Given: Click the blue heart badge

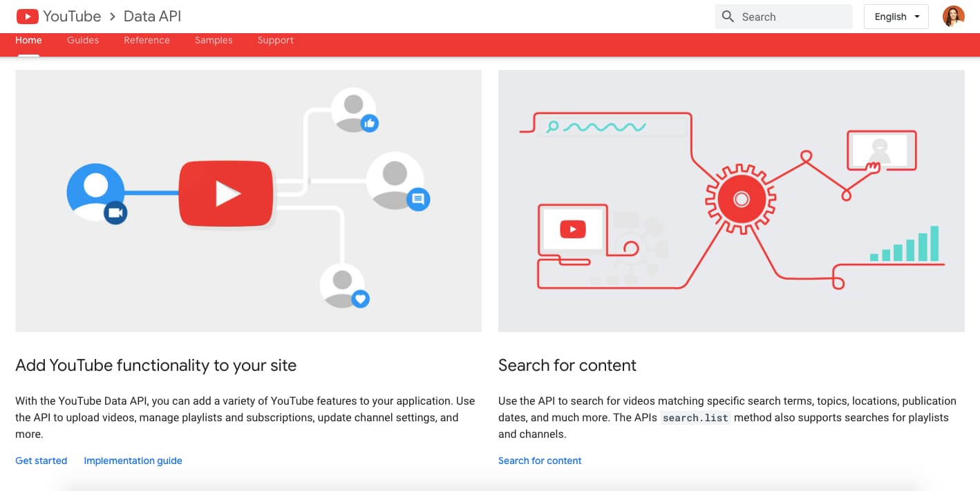Looking at the screenshot, I should [360, 299].
